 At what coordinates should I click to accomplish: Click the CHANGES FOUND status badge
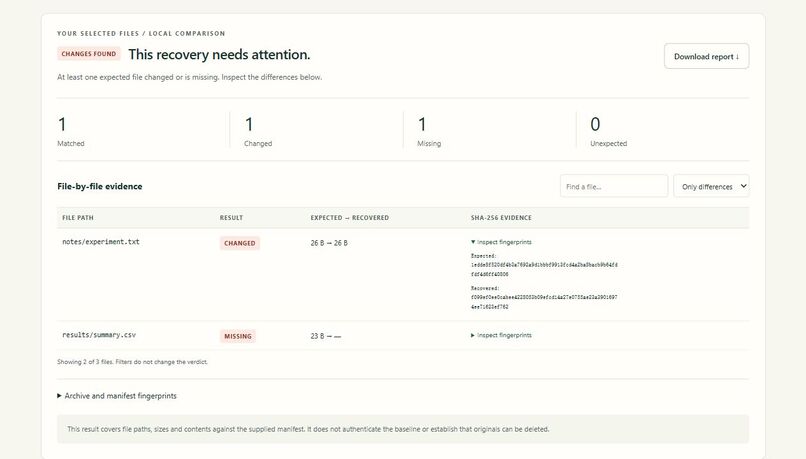point(88,53)
